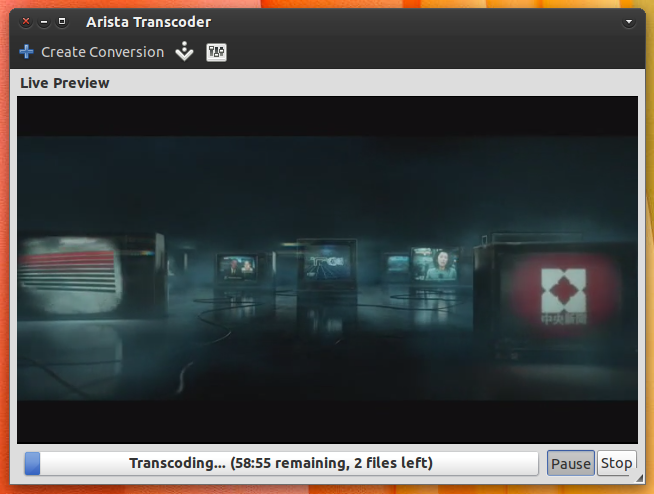Click the transcoding progress bar
Image resolution: width=654 pixels, height=494 pixels.
pos(281,463)
